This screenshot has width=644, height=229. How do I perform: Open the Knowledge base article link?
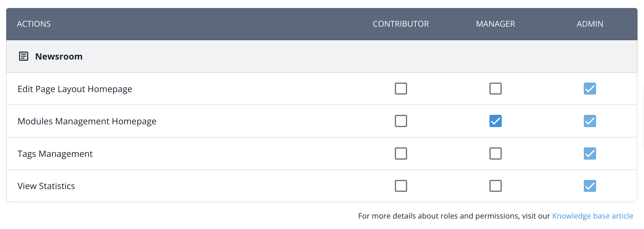pyautogui.click(x=593, y=216)
